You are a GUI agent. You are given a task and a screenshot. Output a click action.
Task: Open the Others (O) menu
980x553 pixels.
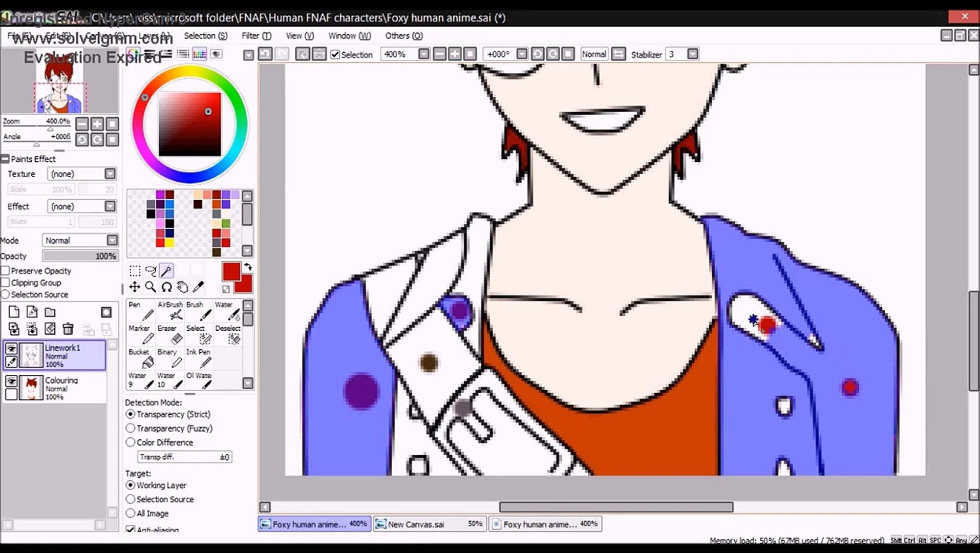click(404, 35)
